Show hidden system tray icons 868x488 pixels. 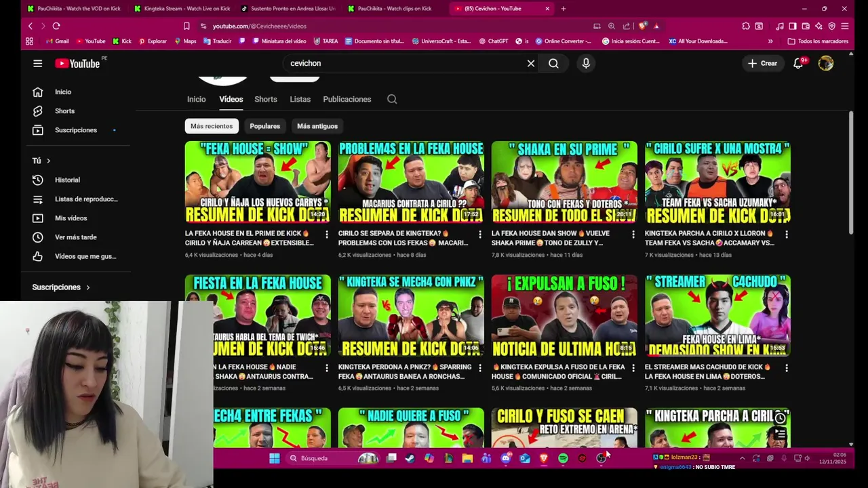click(x=742, y=458)
